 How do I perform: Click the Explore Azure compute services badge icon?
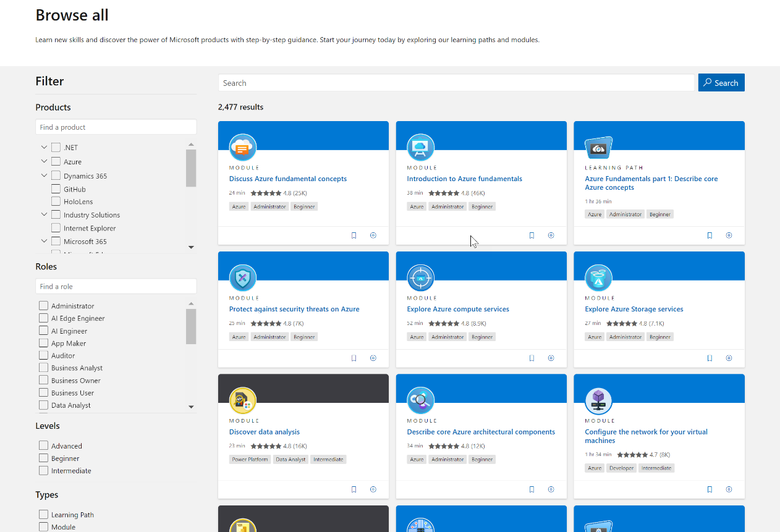click(421, 278)
